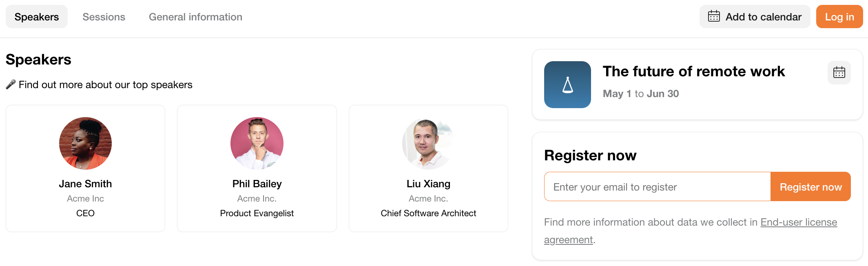This screenshot has width=868, height=266.
Task: Select the Jane Smith speaker name
Action: [x=85, y=184]
